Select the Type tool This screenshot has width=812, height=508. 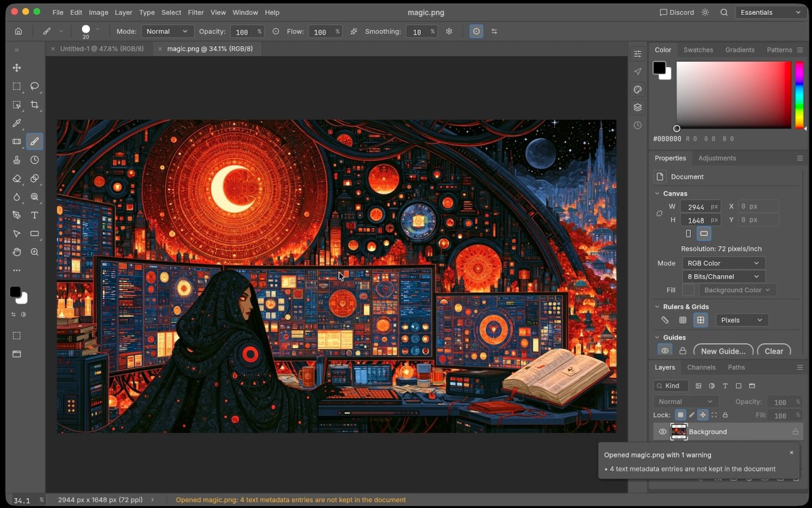point(35,215)
